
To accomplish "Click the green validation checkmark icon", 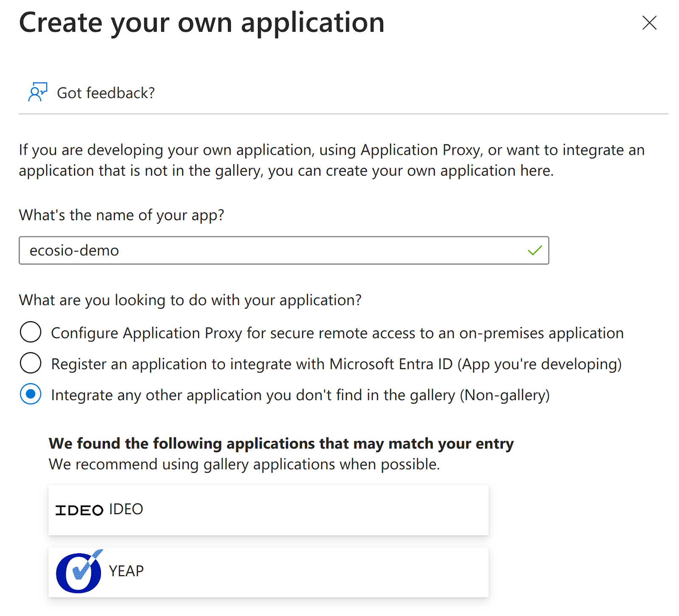I will pos(535,250).
